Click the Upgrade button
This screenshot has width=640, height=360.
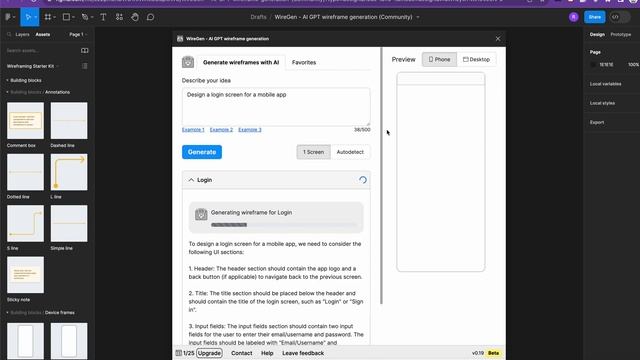click(209, 353)
